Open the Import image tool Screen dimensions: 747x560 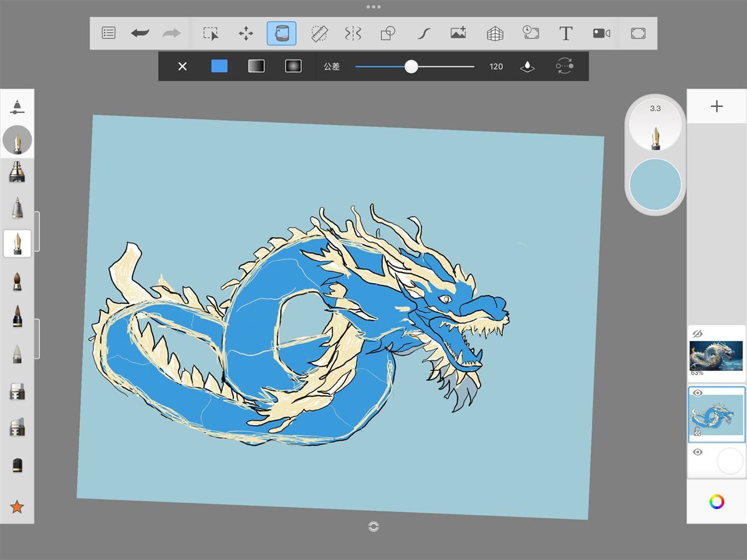[458, 34]
